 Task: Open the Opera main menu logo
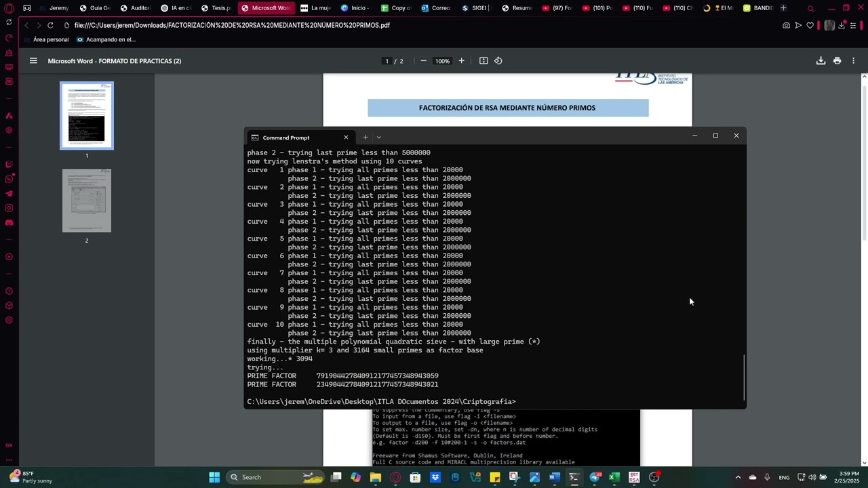pos(9,8)
